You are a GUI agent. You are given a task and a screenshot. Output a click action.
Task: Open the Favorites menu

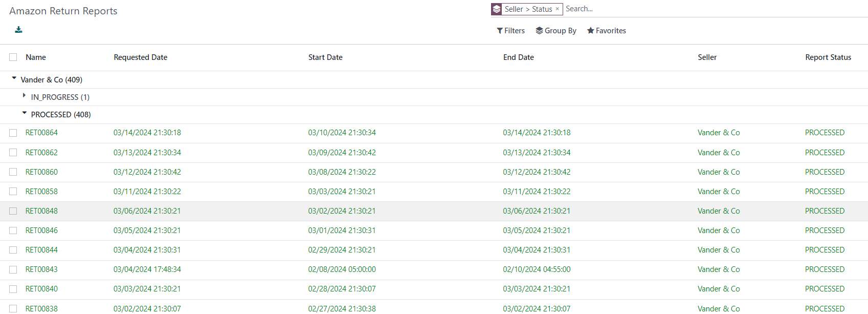(x=607, y=31)
